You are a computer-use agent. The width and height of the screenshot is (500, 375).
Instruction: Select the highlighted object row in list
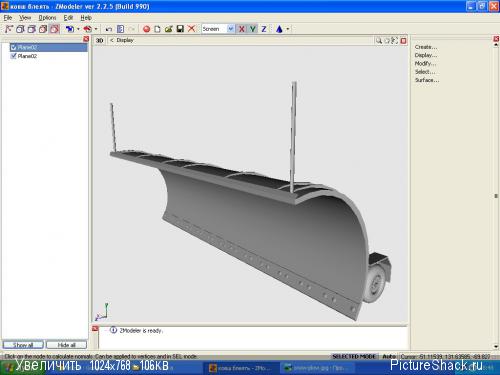pyautogui.click(x=48, y=47)
